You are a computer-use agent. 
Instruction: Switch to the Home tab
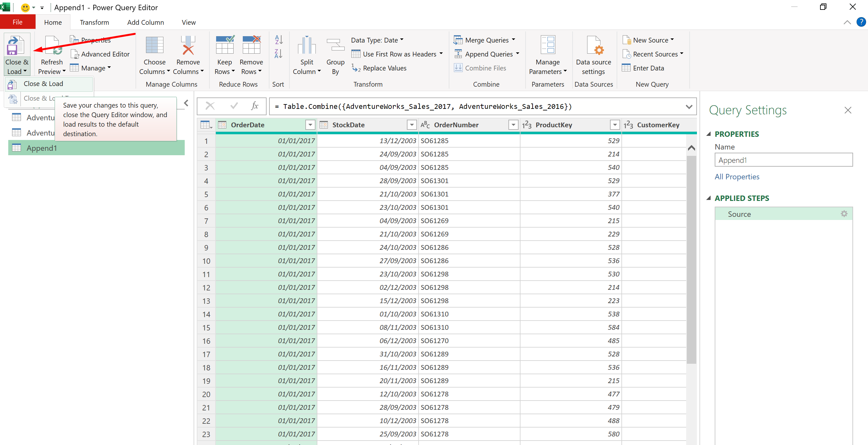tap(53, 22)
